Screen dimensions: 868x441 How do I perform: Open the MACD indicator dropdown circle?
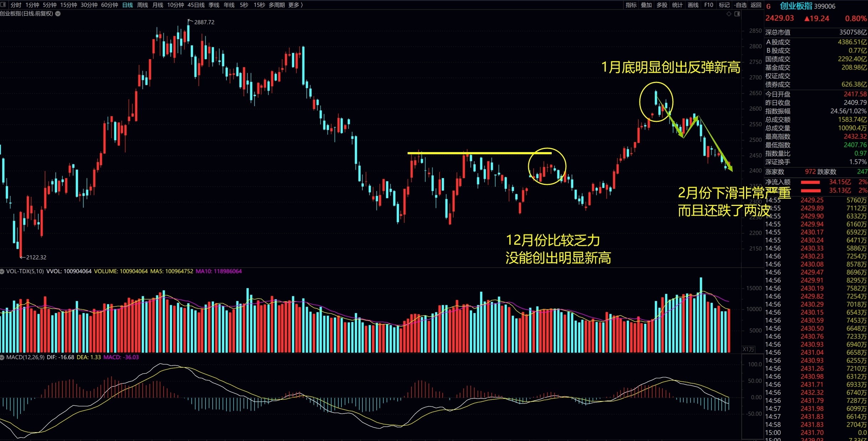point(2,357)
